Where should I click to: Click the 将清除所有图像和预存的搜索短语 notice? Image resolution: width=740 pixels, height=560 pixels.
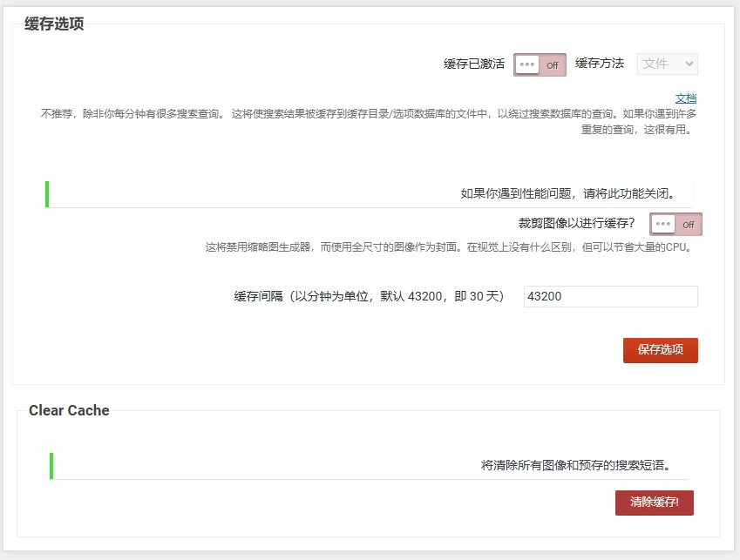pyautogui.click(x=366, y=465)
